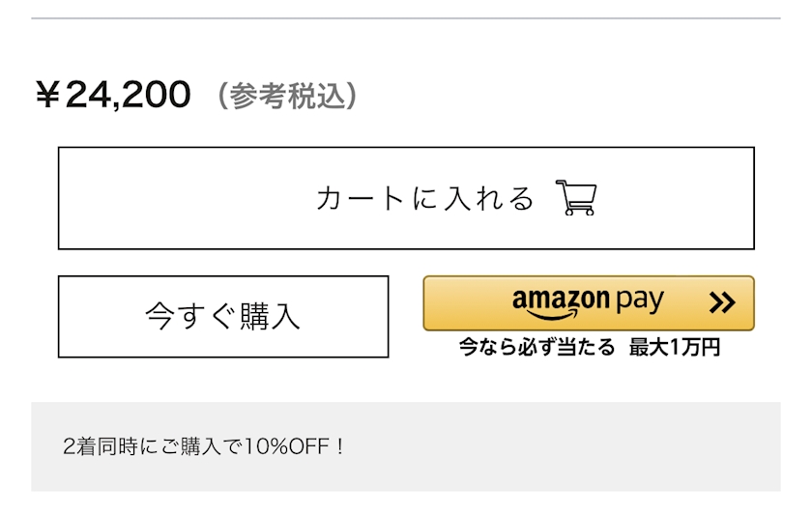Click the 今すぐ購入 button
The height and width of the screenshot is (515, 812).
223,316
